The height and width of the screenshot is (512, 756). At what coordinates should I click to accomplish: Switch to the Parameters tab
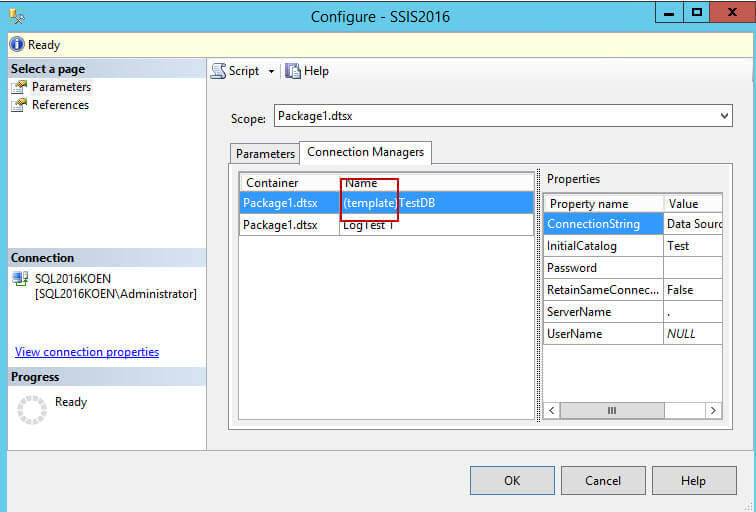tap(265, 154)
